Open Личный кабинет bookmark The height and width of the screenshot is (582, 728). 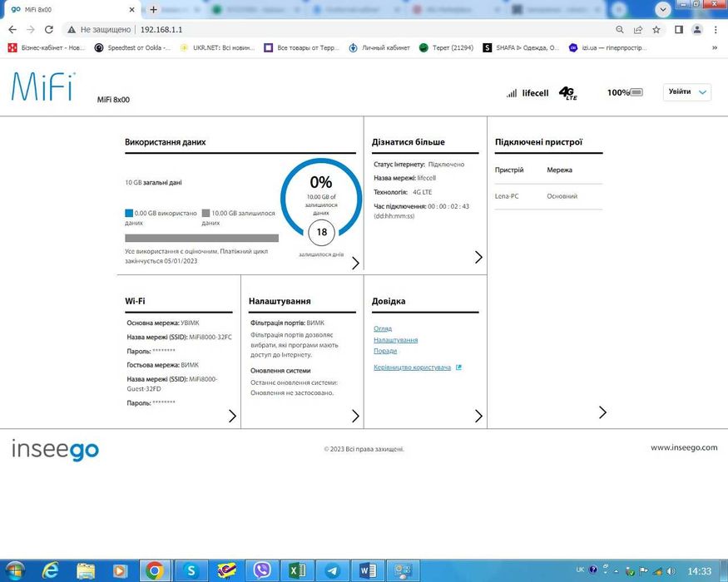pyautogui.click(x=379, y=47)
